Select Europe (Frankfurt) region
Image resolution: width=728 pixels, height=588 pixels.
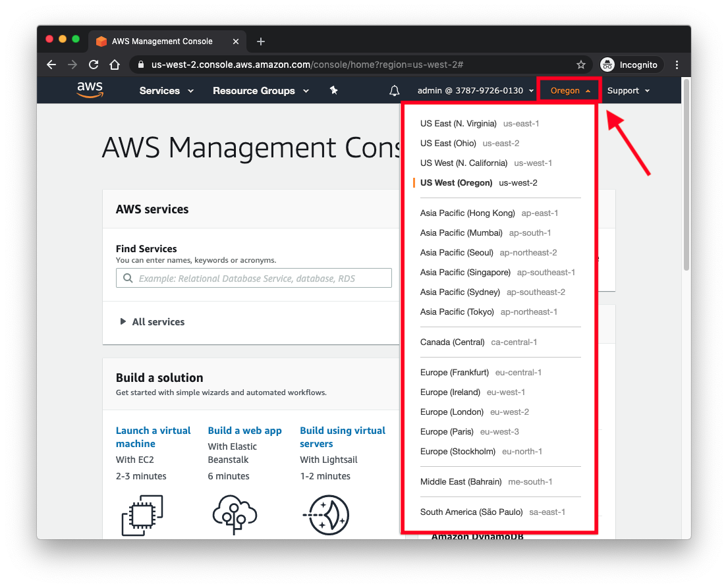tap(480, 372)
